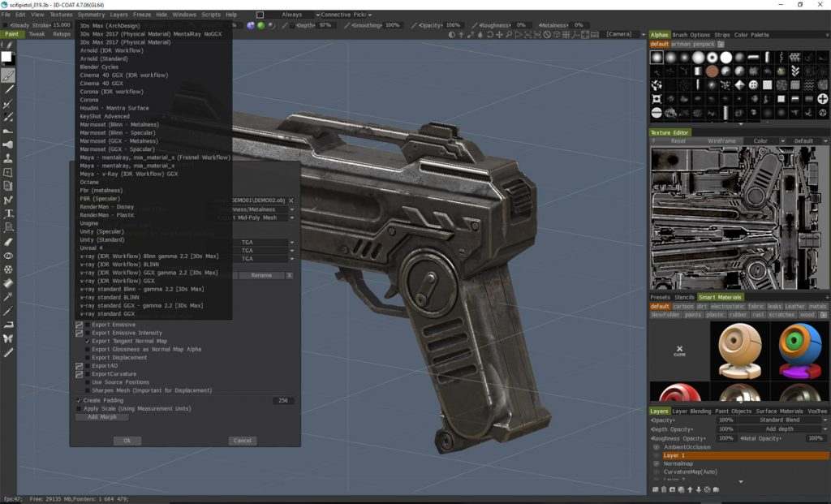Click Reset in Texture Editor
The image size is (831, 504).
678,141
